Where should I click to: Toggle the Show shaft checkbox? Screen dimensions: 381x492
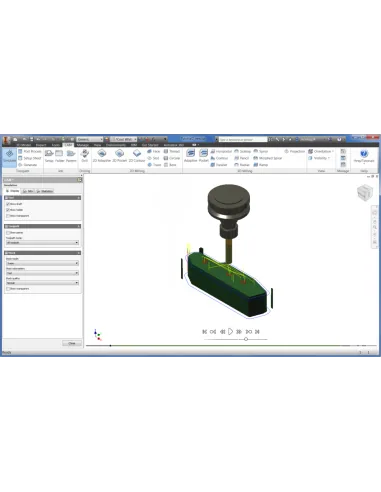[x=8, y=204]
